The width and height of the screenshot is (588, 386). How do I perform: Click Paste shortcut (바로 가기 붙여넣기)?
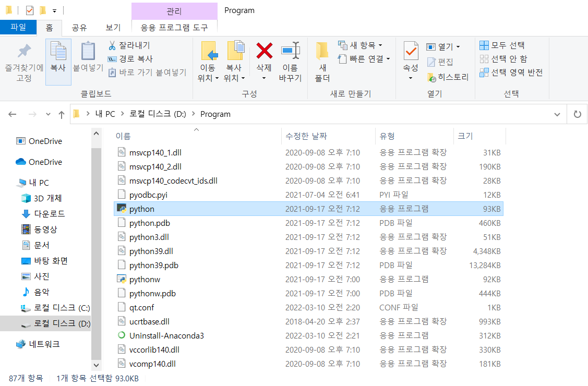(147, 73)
